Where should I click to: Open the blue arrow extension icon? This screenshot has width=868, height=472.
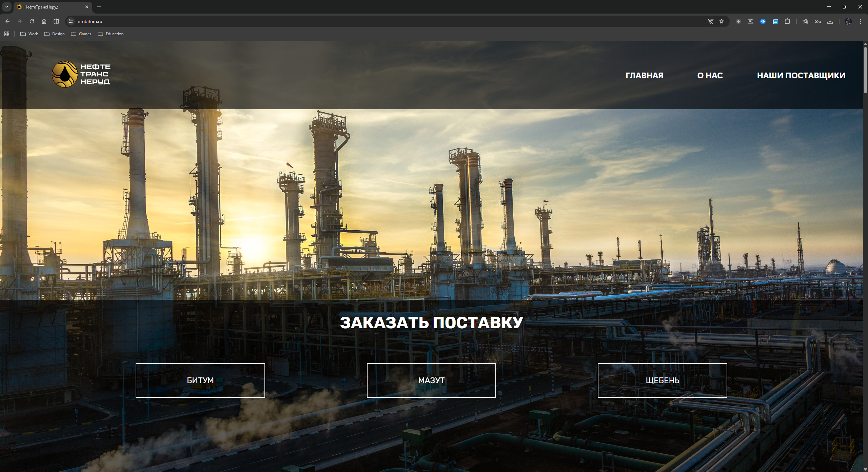775,21
